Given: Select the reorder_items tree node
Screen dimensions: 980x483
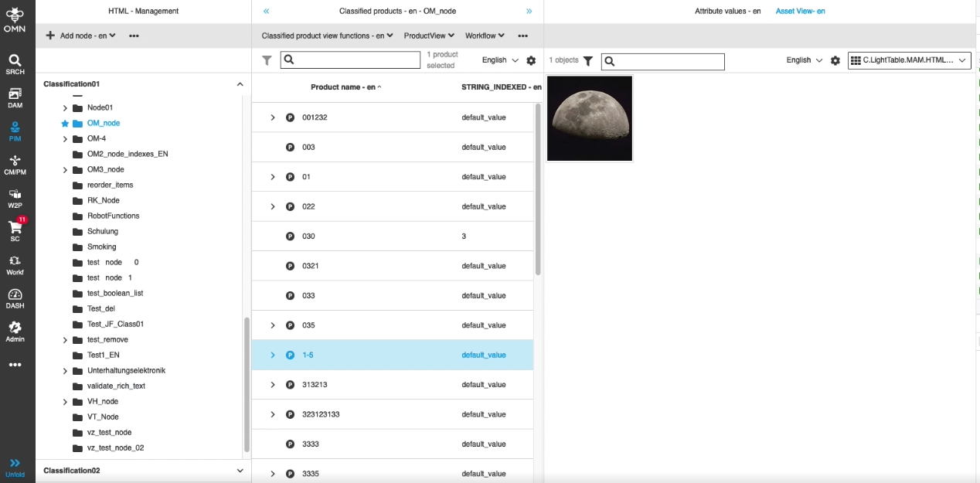Looking at the screenshot, I should (x=110, y=185).
